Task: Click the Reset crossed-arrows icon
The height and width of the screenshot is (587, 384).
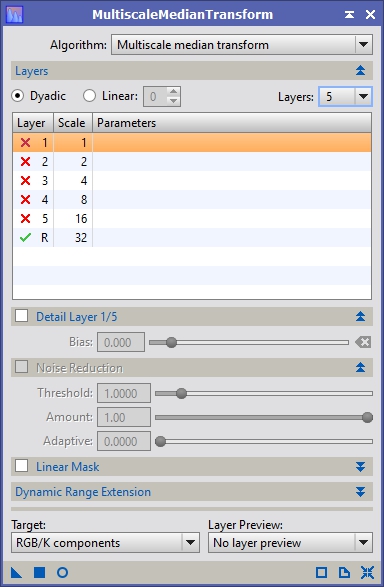Action: coord(367,572)
